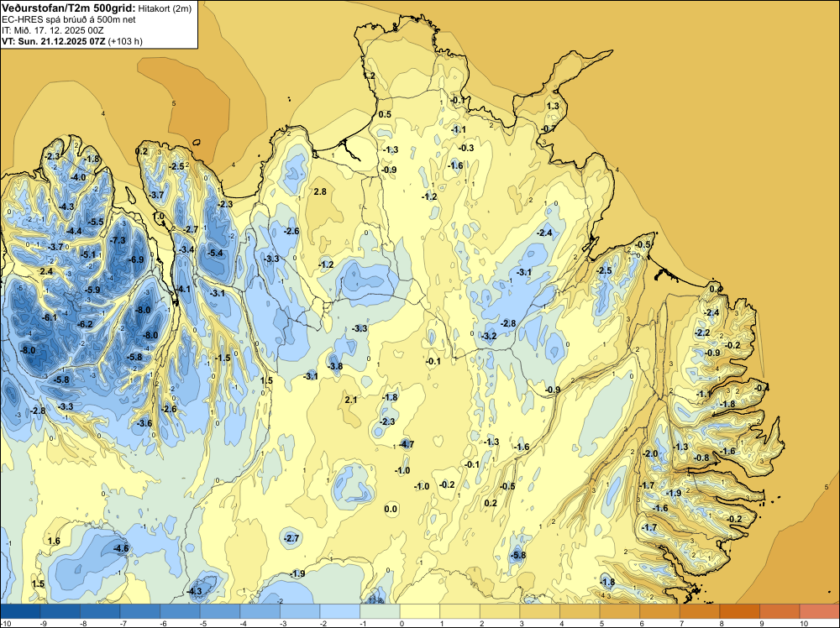Pick legend swatch between 9 and 10

780,611
